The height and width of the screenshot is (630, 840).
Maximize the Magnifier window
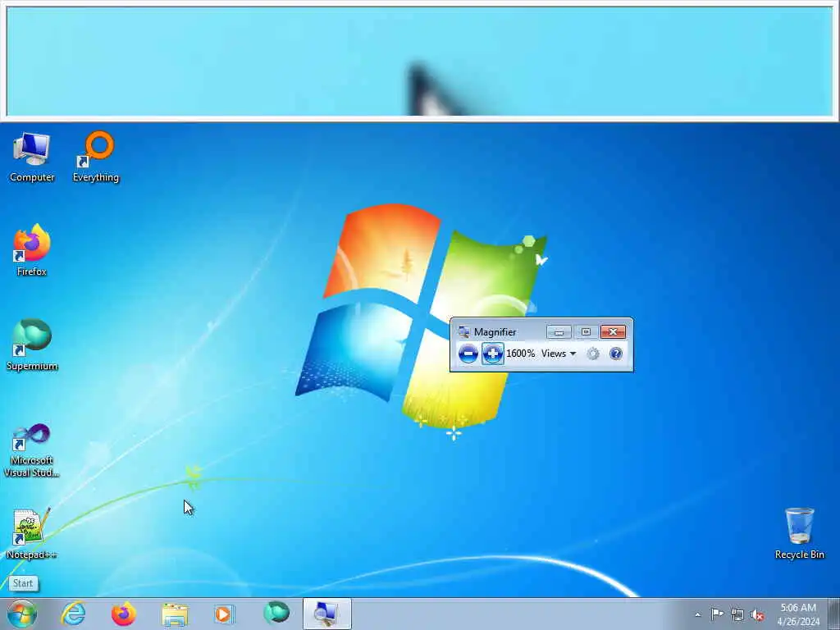click(x=586, y=332)
